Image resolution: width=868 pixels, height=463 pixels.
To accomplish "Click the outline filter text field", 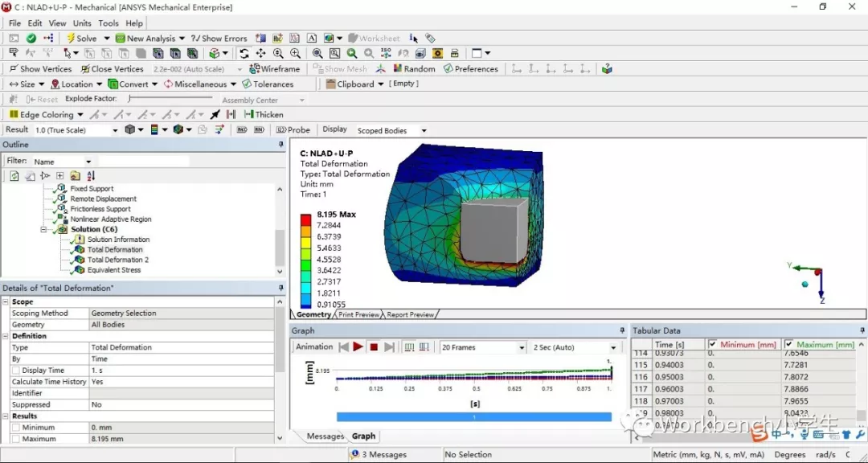I will (144, 161).
